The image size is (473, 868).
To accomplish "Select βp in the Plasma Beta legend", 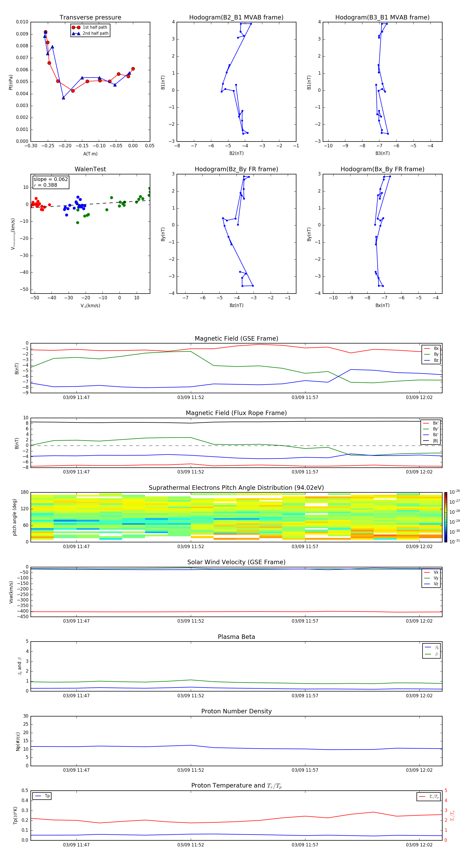I will pos(432,647).
